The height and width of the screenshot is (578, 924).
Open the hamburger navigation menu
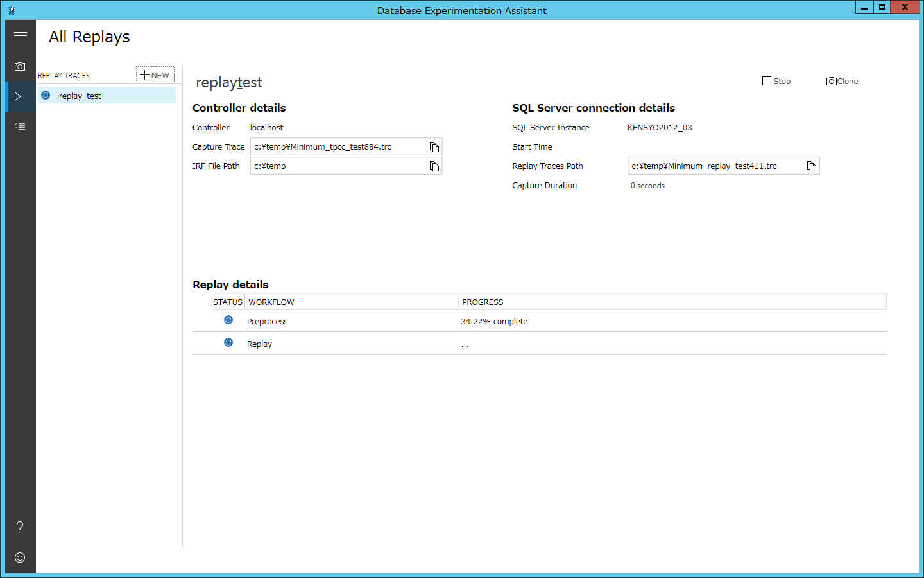tap(21, 36)
